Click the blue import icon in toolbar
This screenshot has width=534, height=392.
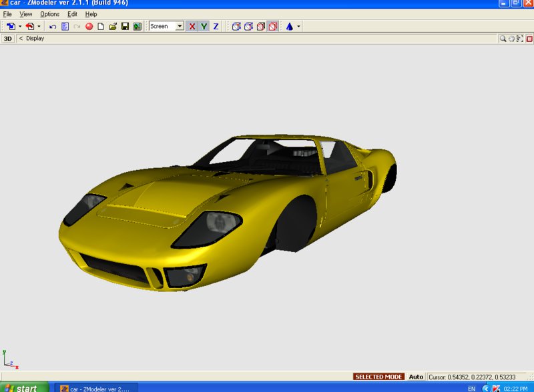11,26
